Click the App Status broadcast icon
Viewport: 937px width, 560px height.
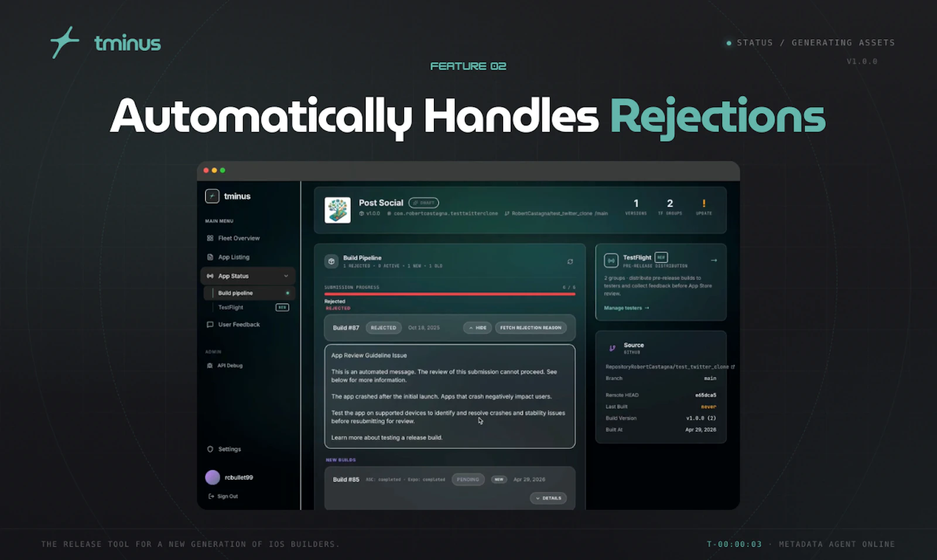[x=210, y=276]
